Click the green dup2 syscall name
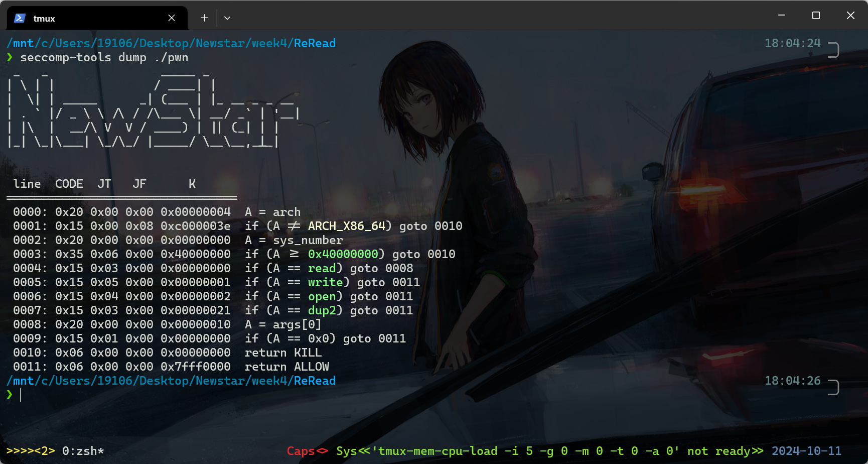The height and width of the screenshot is (464, 868). click(322, 310)
